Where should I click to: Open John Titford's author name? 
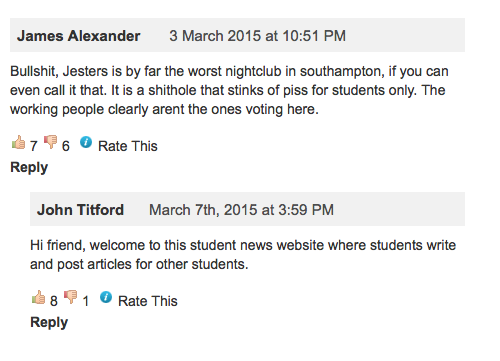pyautogui.click(x=80, y=210)
